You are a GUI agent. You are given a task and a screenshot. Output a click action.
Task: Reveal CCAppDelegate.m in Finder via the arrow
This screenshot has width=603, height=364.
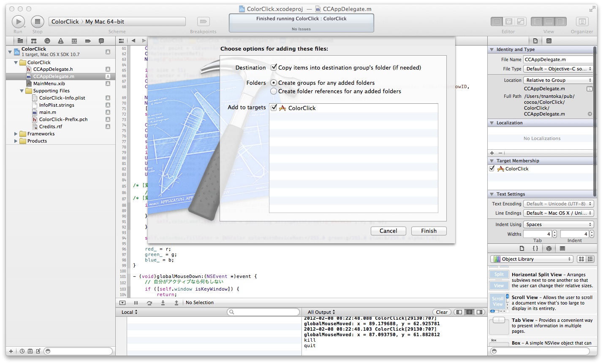[590, 114]
